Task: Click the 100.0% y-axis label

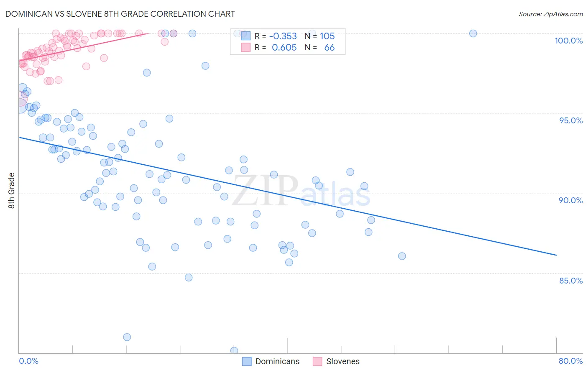Action: (x=569, y=41)
